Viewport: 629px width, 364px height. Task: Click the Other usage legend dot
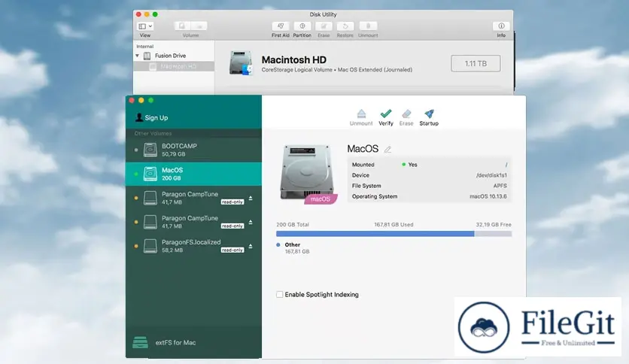click(278, 244)
